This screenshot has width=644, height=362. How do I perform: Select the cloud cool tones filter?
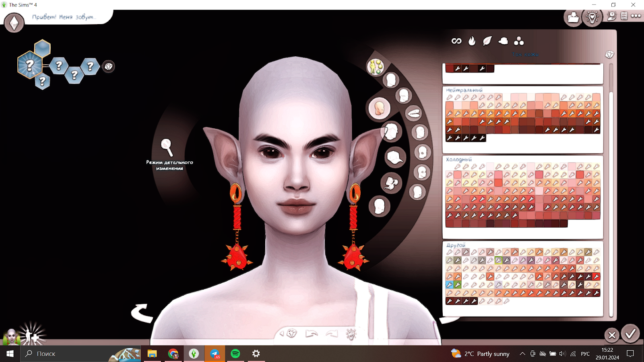(x=503, y=41)
